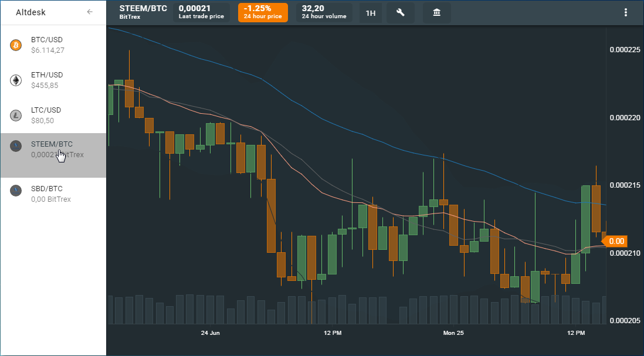Click the Bitcoin coin icon
644x356 pixels.
pyautogui.click(x=16, y=45)
